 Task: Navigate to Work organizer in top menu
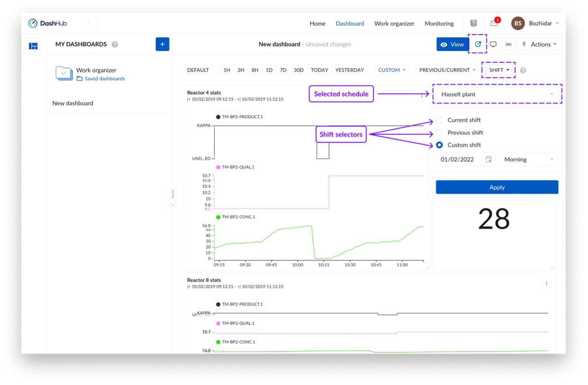(394, 23)
